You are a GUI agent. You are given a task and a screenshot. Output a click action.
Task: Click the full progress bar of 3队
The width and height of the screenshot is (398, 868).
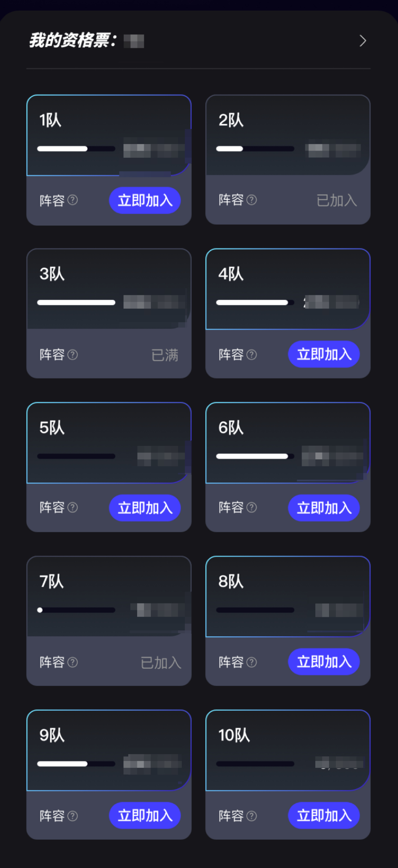click(76, 302)
